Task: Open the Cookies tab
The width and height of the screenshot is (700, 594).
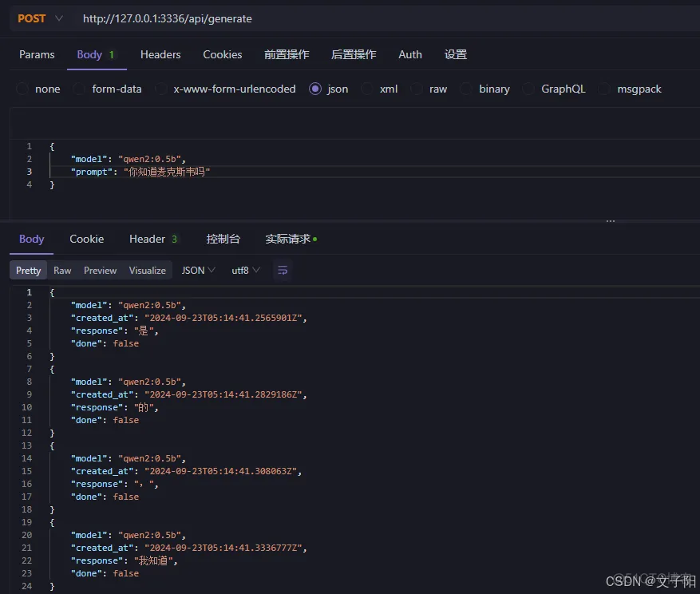Action: click(222, 54)
